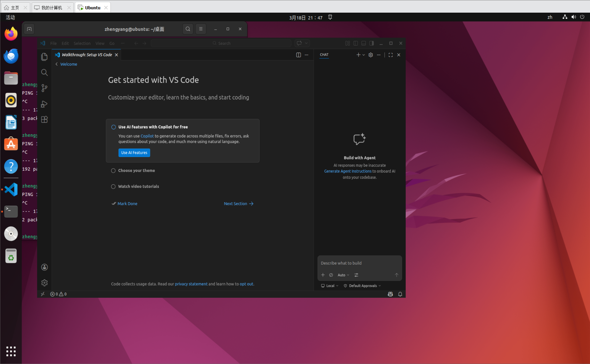Viewport: 590px width, 364px height.
Task: Click the Use AI Features button
Action: pyautogui.click(x=134, y=153)
